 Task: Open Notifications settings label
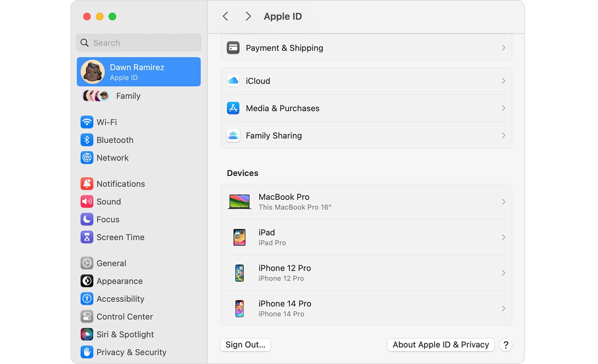tap(121, 184)
